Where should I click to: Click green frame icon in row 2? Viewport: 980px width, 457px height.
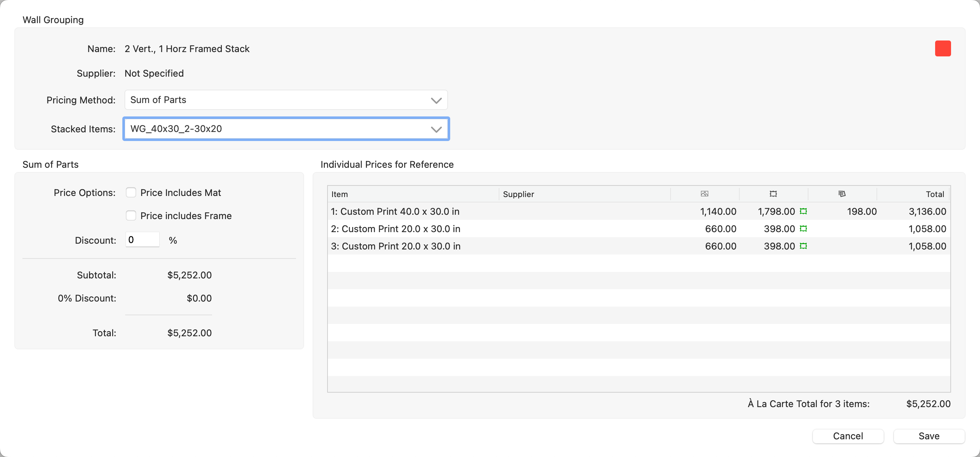pos(803,229)
